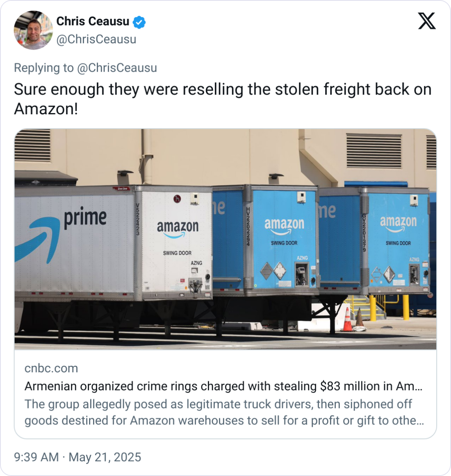Click the Chris Ceausu display name
The image size is (451, 476).
click(x=93, y=22)
